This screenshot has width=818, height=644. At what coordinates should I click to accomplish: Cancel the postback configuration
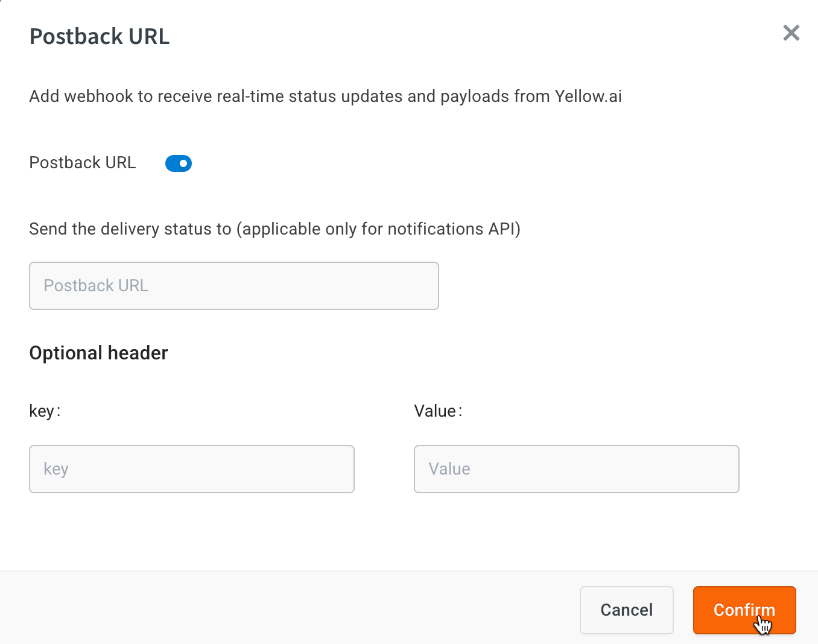[627, 610]
